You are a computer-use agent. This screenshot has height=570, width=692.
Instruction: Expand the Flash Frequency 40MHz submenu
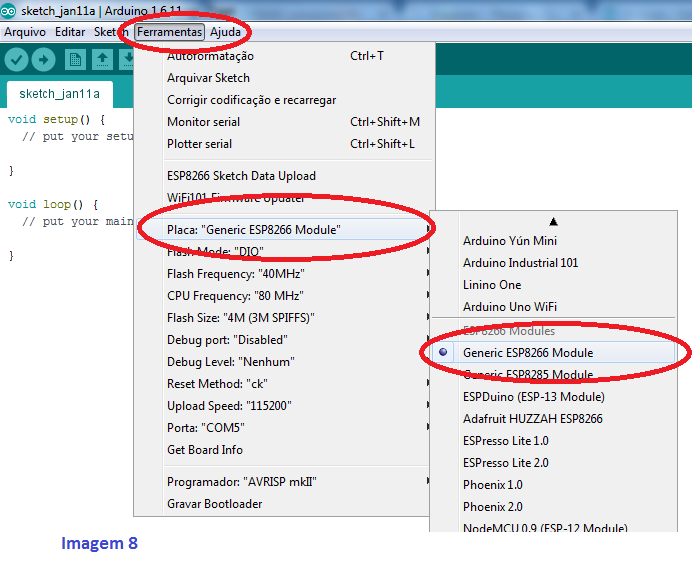283,274
